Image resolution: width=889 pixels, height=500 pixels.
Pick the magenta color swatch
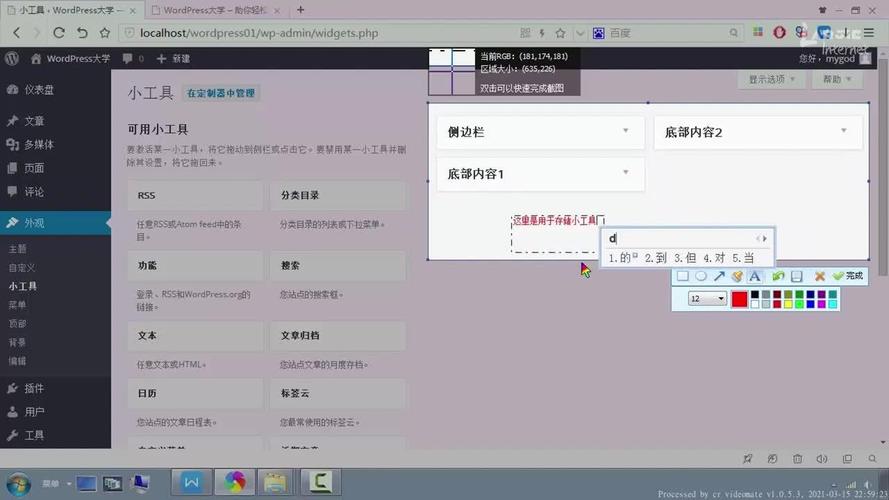[822, 304]
